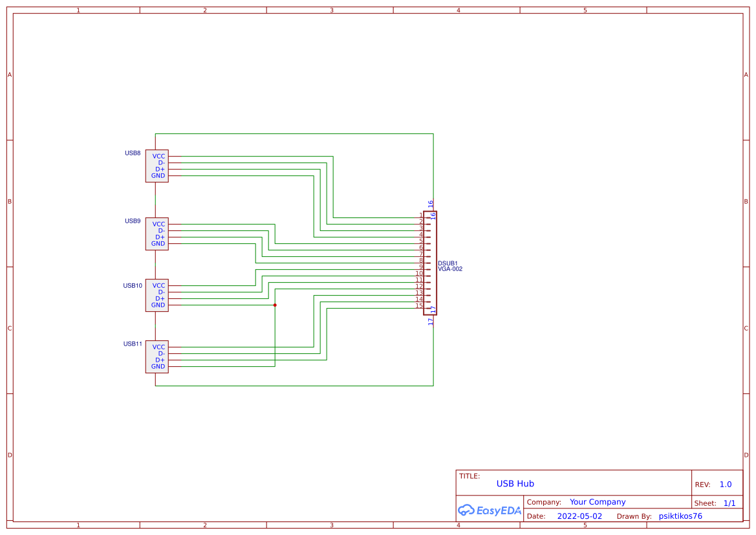Select the DSUB1 VGA-002 connector symbol

point(431,263)
